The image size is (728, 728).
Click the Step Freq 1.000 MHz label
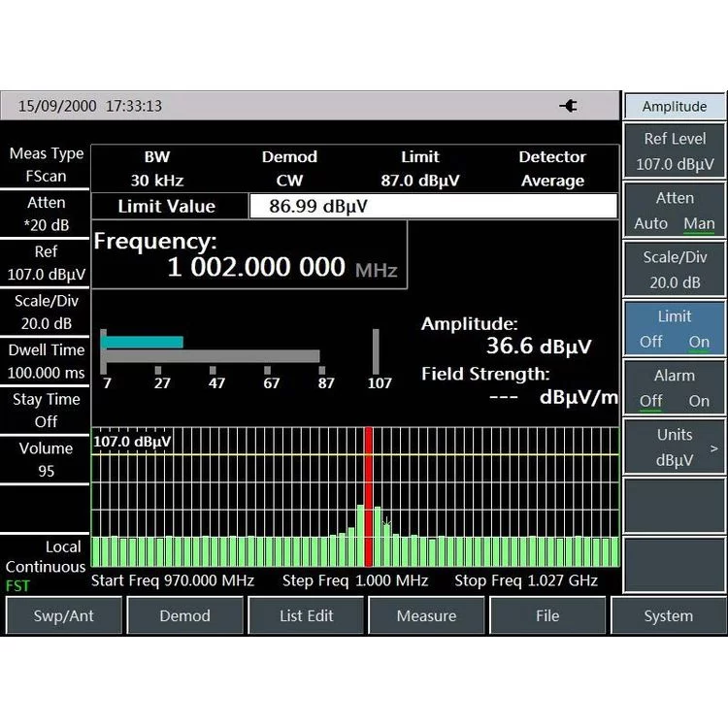[x=355, y=580]
